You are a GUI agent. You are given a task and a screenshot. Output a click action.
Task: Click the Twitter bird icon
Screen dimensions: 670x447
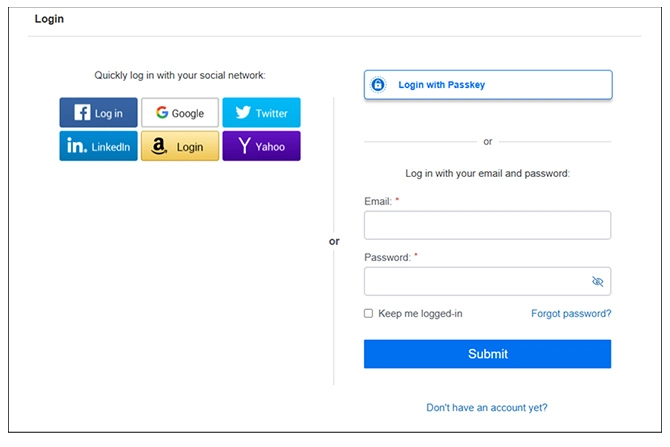[243, 113]
